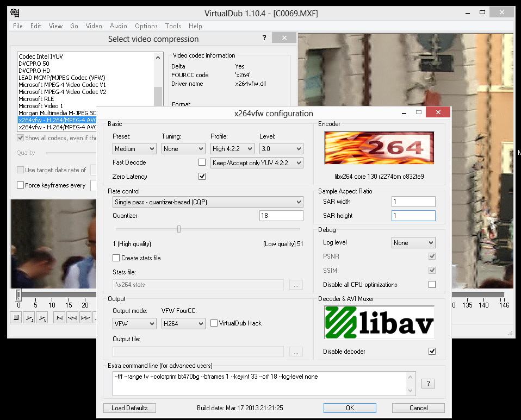The image size is (521, 420).
Task: Go to start of video
Action: pos(59,318)
